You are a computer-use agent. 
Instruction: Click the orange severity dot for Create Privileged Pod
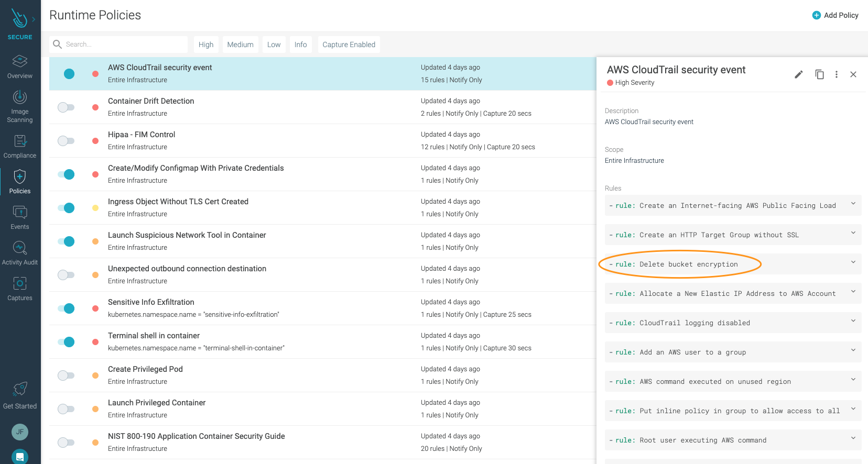95,375
